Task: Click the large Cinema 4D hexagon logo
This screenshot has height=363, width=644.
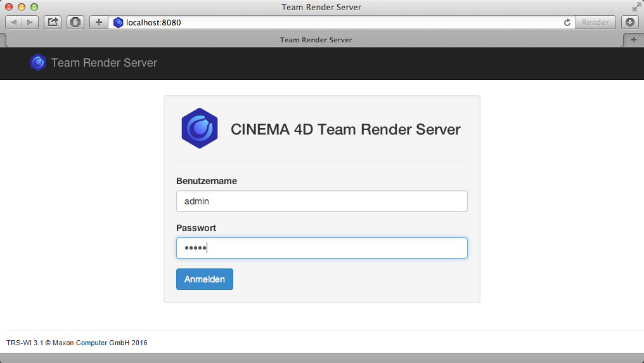Action: pos(200,128)
